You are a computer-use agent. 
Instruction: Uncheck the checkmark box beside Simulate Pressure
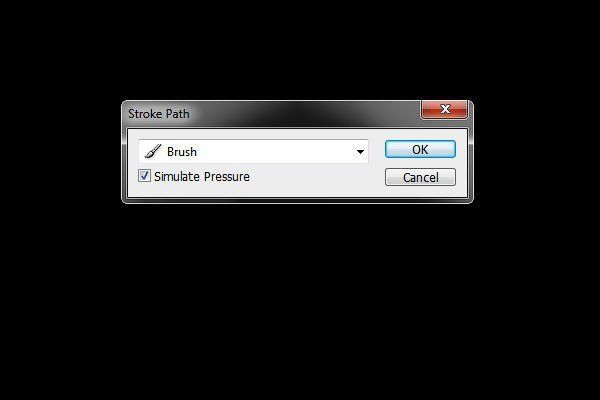(144, 176)
